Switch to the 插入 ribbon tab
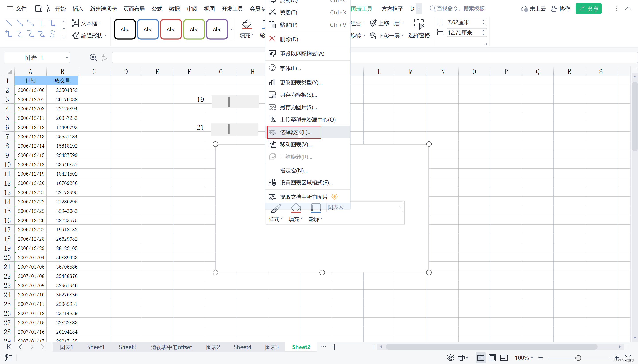The height and width of the screenshot is (364, 638). pos(78,9)
